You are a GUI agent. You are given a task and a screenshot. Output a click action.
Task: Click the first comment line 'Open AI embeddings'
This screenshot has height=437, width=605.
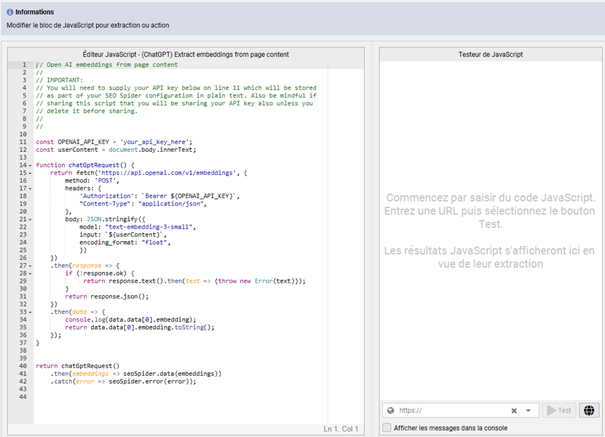106,65
